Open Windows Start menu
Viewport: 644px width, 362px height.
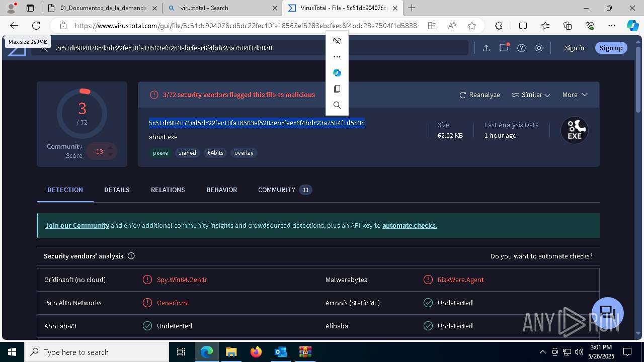[12, 352]
